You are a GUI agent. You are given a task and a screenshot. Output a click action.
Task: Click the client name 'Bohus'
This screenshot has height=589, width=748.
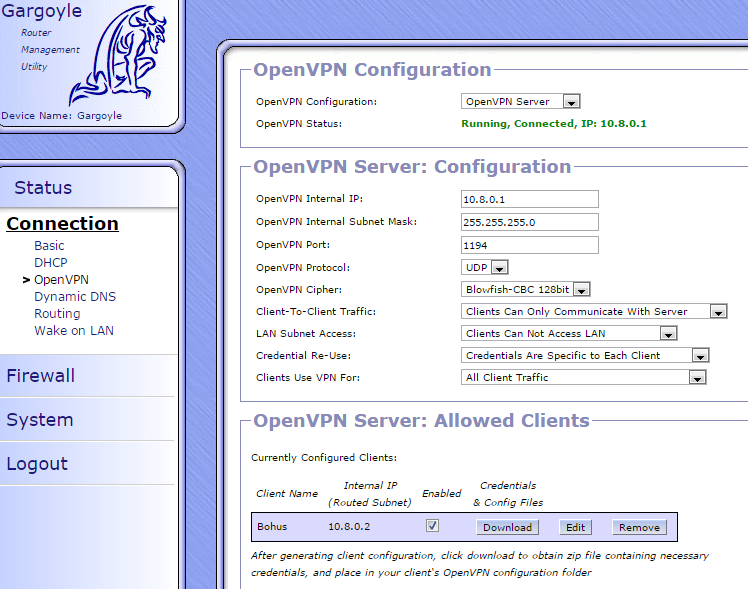(x=272, y=527)
